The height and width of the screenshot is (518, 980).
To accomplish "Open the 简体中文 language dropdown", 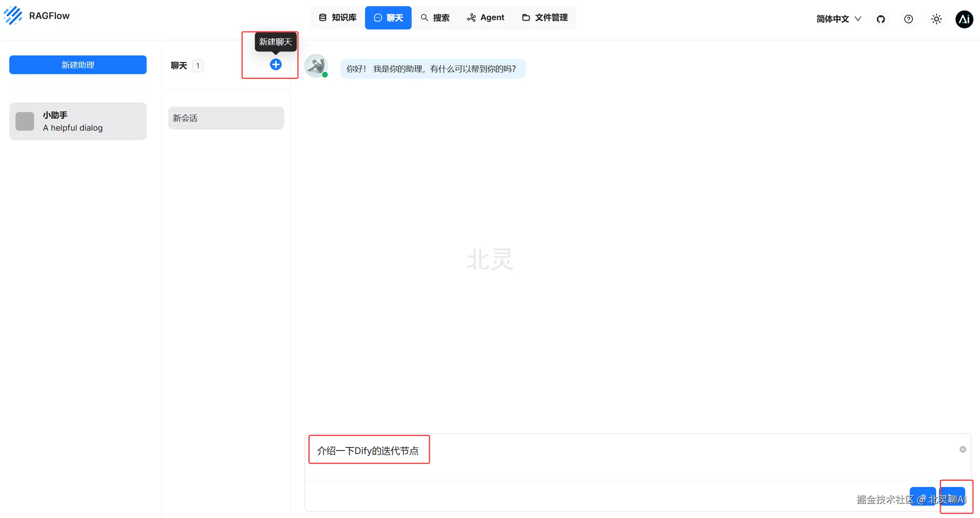I will click(833, 19).
